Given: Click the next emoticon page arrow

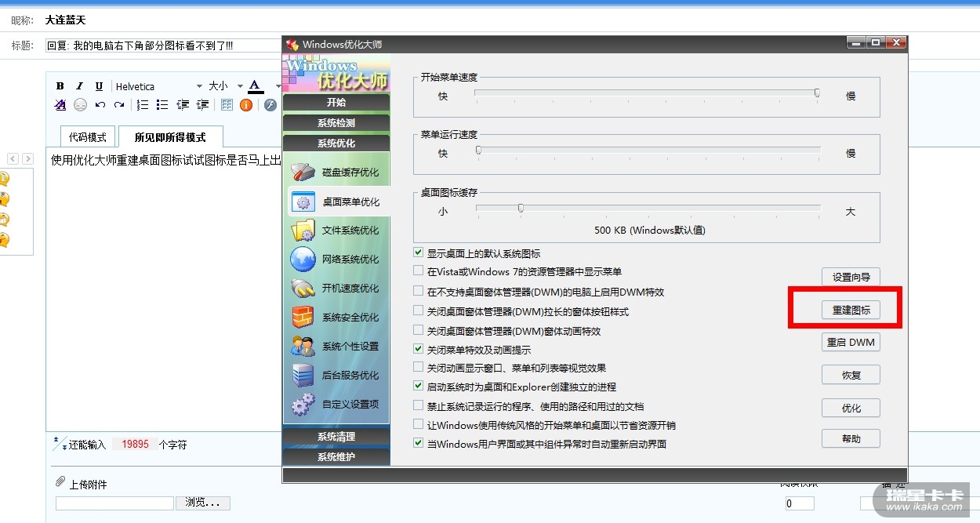Looking at the screenshot, I should pyautogui.click(x=27, y=158).
